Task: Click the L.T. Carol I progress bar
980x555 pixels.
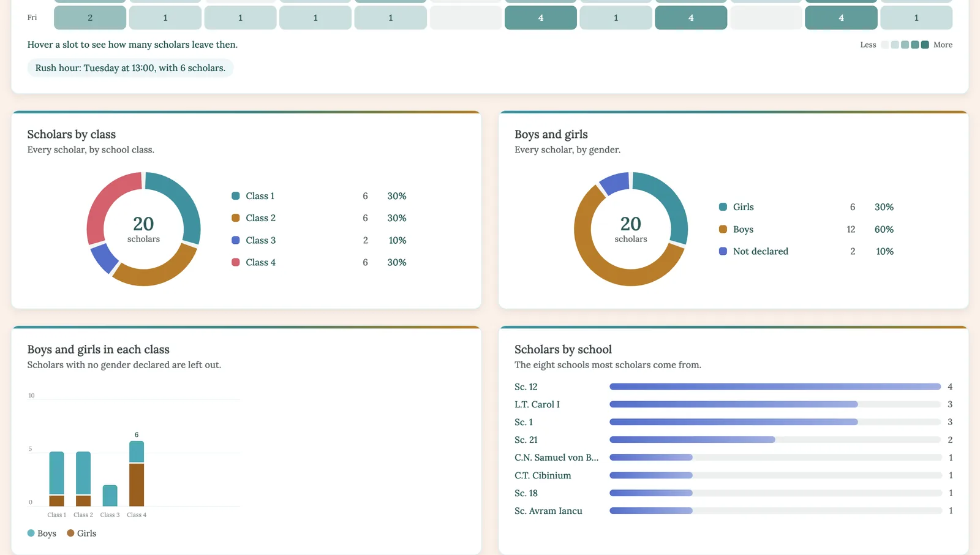Action: [x=775, y=404]
